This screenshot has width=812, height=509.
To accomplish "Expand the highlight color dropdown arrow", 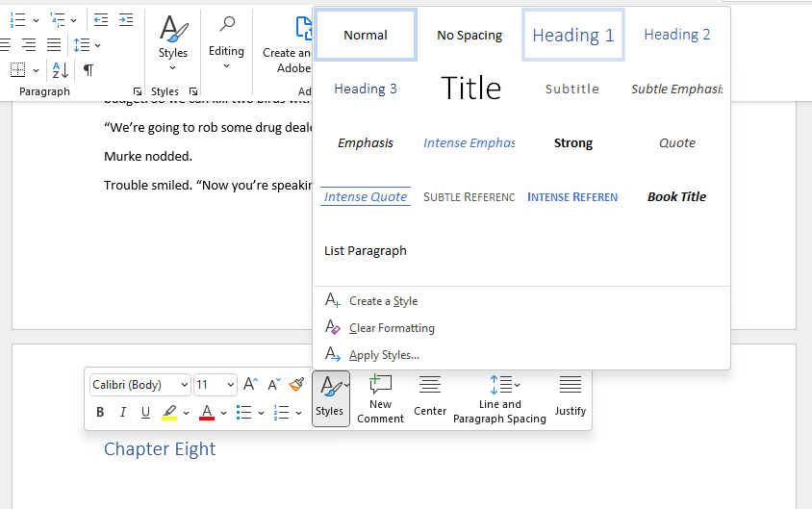I will coord(186,413).
